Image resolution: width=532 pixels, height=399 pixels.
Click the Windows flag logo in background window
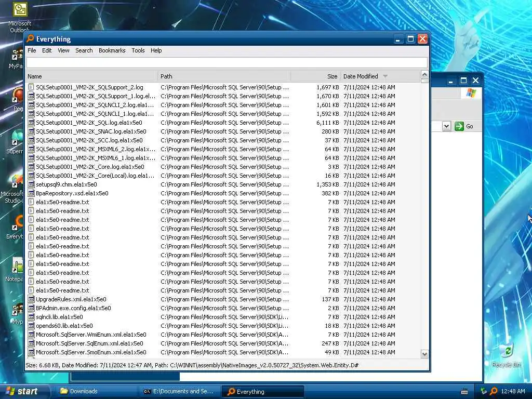pos(471,92)
